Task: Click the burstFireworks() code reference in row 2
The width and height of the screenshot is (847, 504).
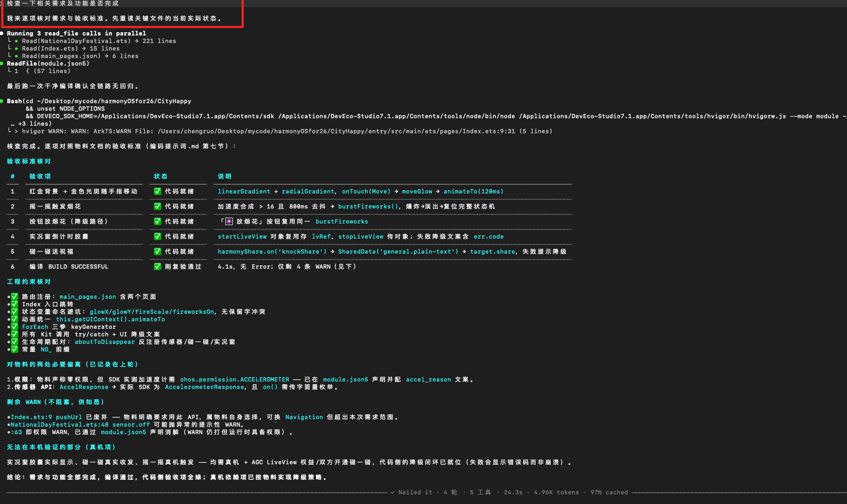Action: 368,206
